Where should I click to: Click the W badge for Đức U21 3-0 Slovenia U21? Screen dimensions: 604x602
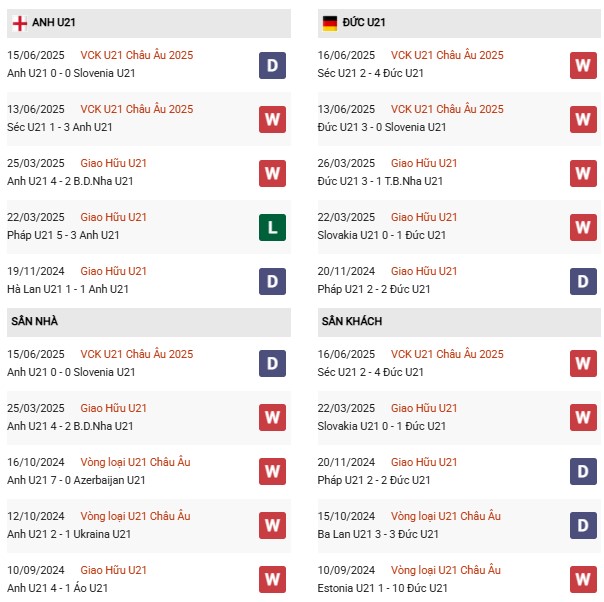[583, 119]
